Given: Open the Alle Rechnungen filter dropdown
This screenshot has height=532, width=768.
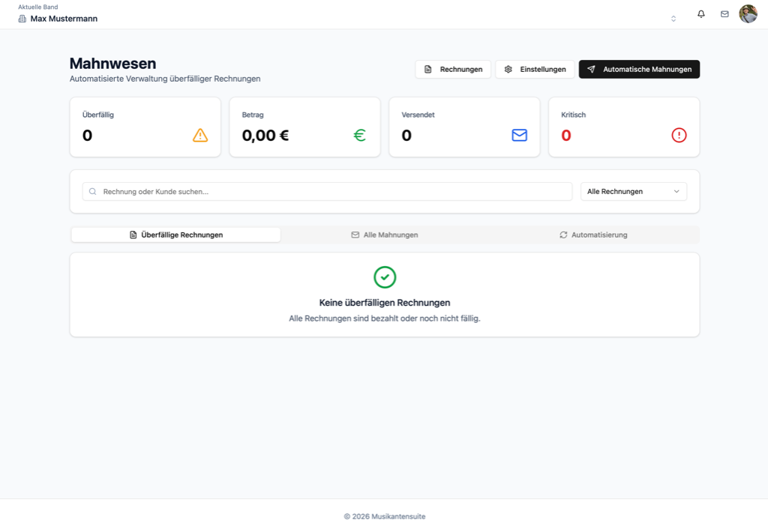Looking at the screenshot, I should pyautogui.click(x=634, y=191).
